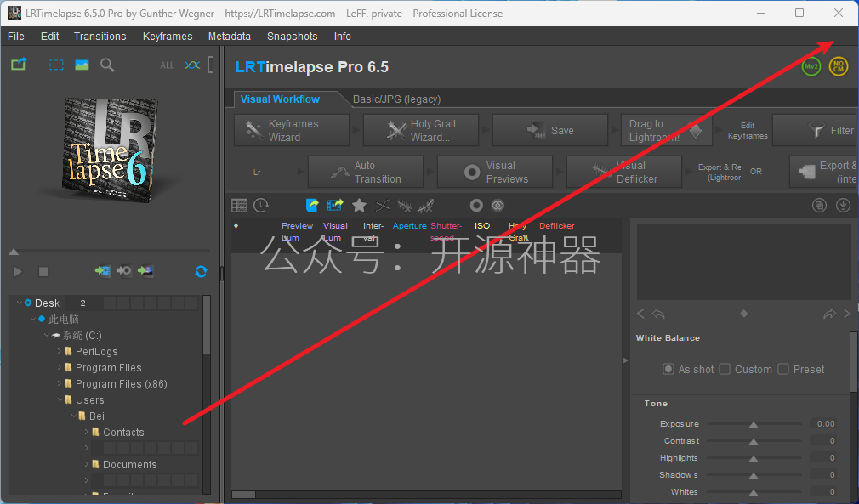Screen dimensions: 859x504
Task: Click the curved redo arrow under the image preview
Action: [x=829, y=314]
